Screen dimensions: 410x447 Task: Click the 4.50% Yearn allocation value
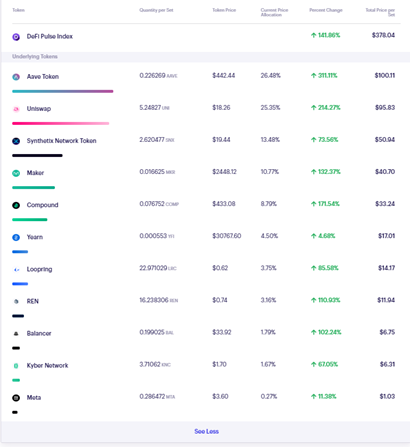(x=269, y=236)
